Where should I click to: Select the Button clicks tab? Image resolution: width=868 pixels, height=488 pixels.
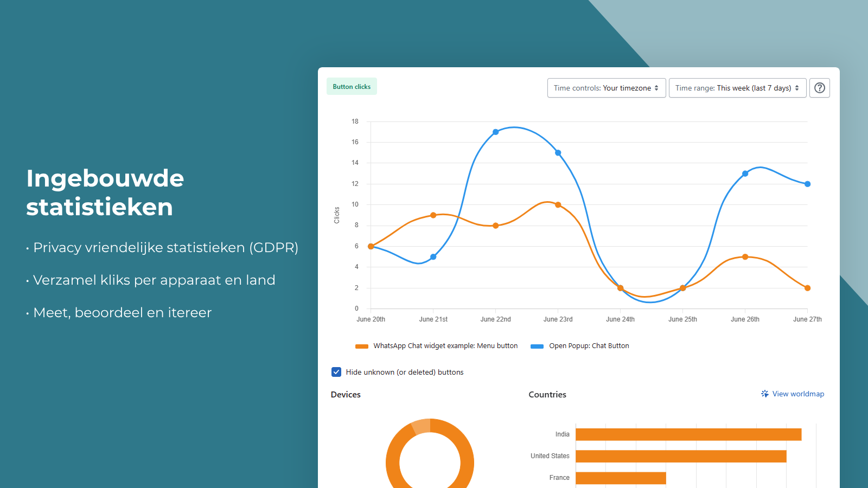coord(352,87)
